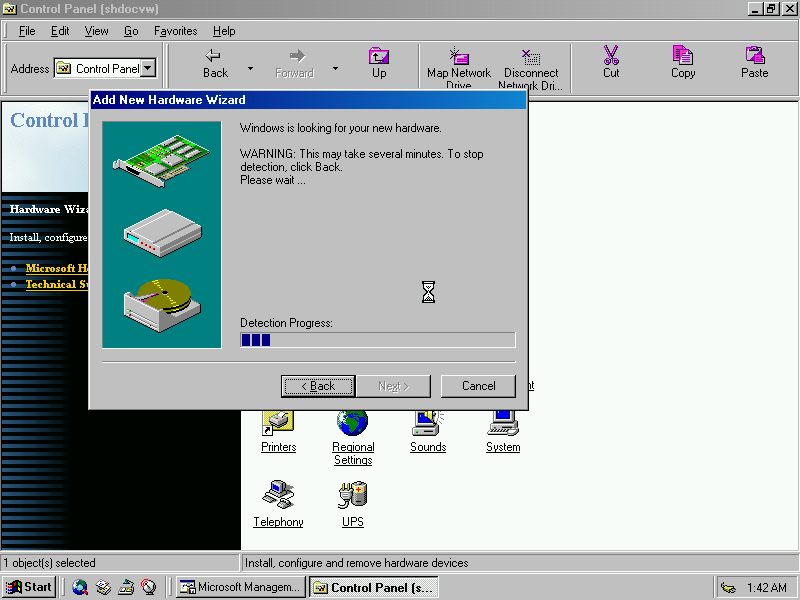The width and height of the screenshot is (800, 600).
Task: Open the Favorites menu
Action: [175, 31]
